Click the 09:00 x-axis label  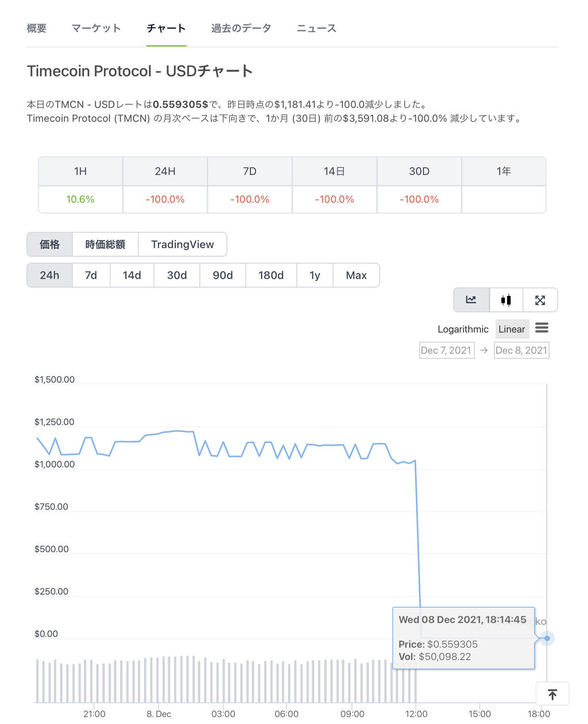tap(353, 714)
